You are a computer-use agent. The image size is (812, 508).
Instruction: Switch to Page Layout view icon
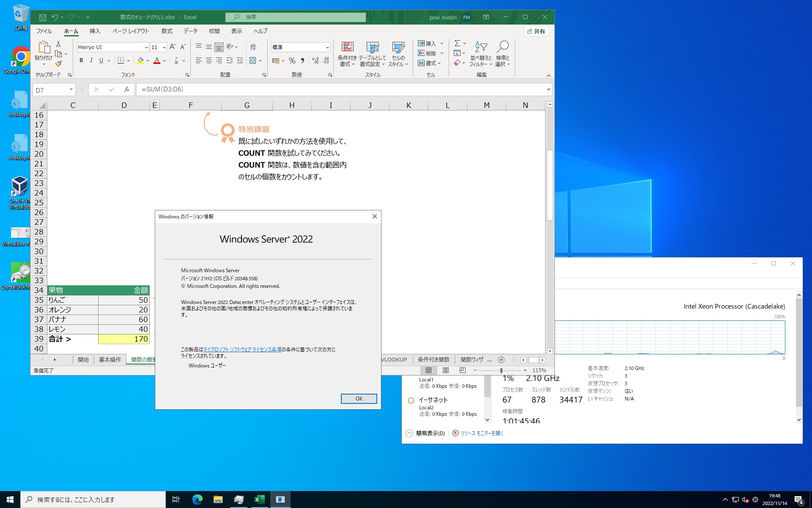pos(446,370)
